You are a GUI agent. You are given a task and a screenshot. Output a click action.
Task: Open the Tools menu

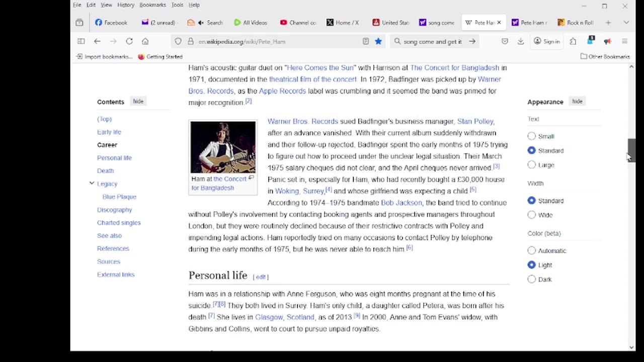point(177,5)
